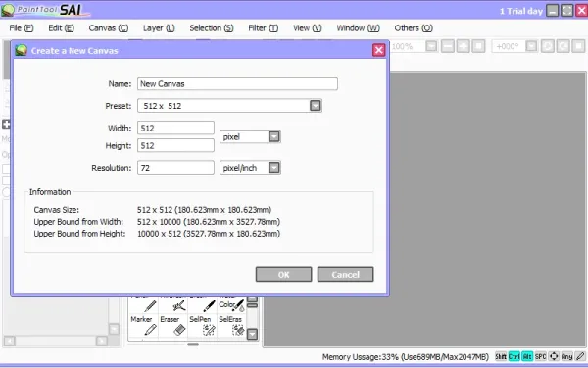Click the Height input field
This screenshot has height=368, width=588.
tap(175, 145)
